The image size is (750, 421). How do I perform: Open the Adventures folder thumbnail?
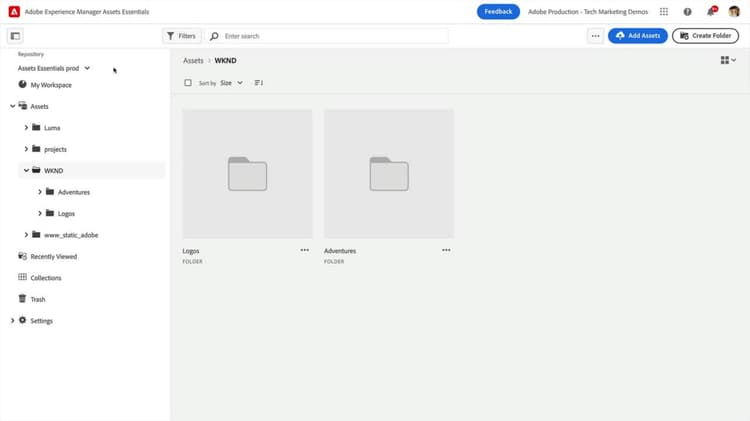coord(389,174)
